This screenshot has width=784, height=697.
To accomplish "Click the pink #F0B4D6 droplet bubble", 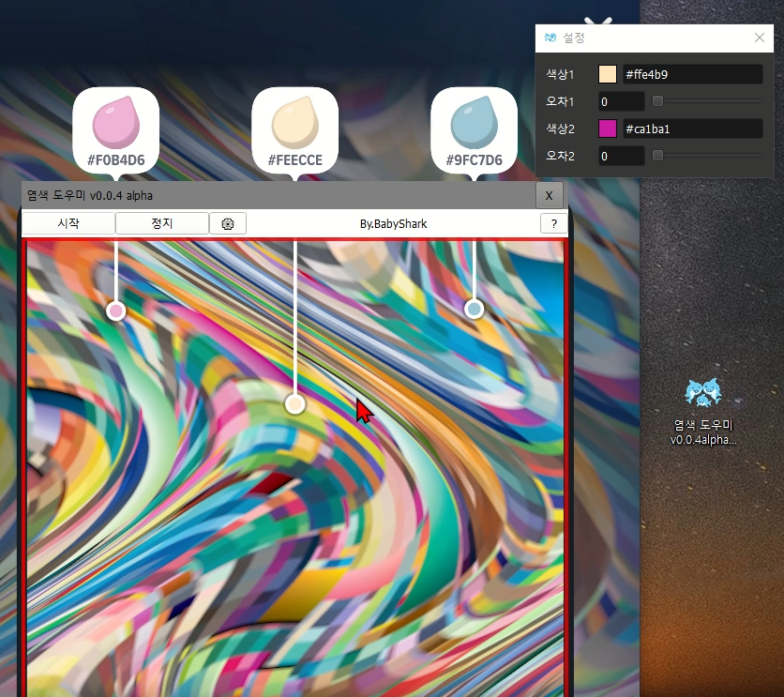I will click(116, 131).
